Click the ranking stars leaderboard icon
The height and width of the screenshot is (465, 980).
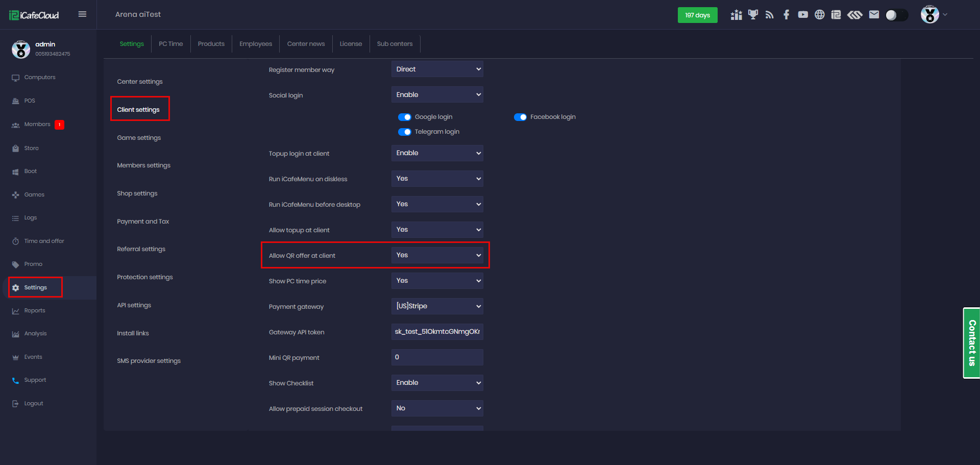(736, 15)
